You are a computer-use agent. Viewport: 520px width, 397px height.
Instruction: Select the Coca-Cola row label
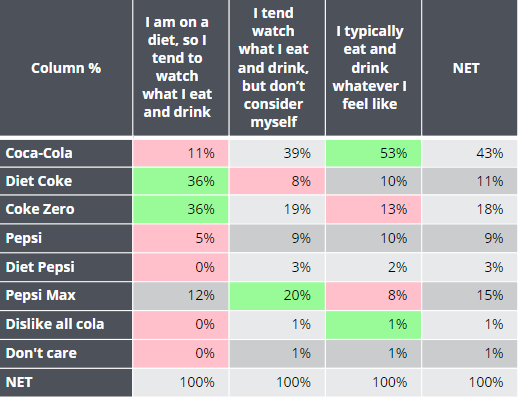click(66, 153)
